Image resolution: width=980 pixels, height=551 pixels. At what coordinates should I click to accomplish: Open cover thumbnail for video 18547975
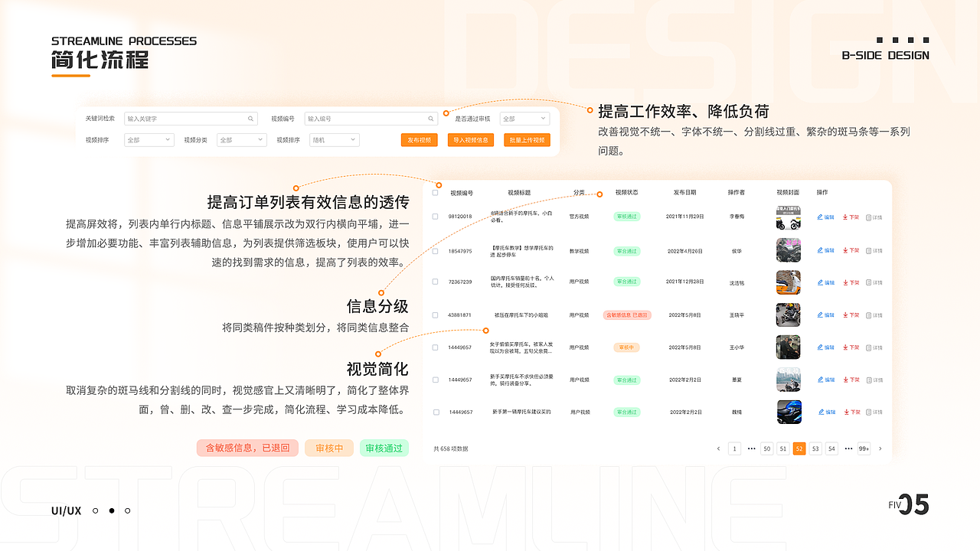coord(789,250)
